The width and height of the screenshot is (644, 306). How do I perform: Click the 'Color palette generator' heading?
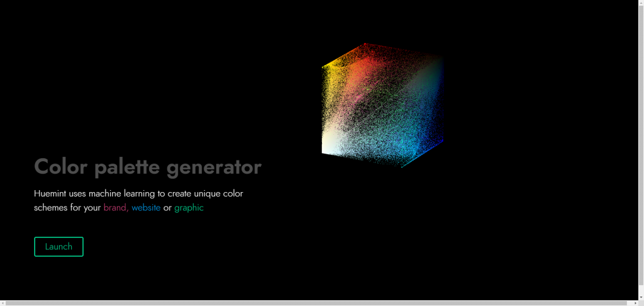pyautogui.click(x=148, y=167)
